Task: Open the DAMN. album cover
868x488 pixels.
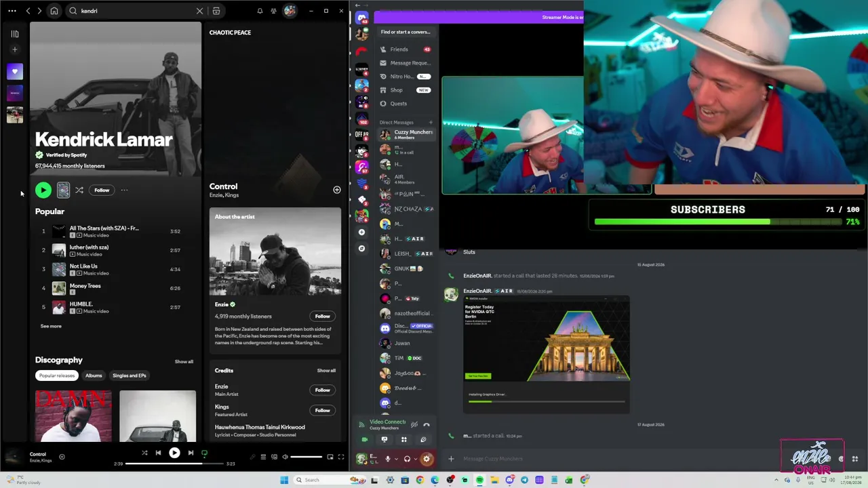Action: pos(73,416)
